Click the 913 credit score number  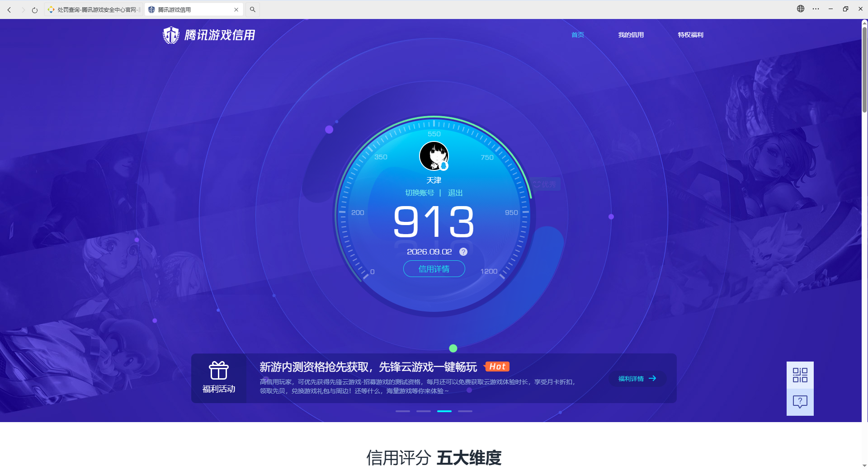(x=434, y=221)
